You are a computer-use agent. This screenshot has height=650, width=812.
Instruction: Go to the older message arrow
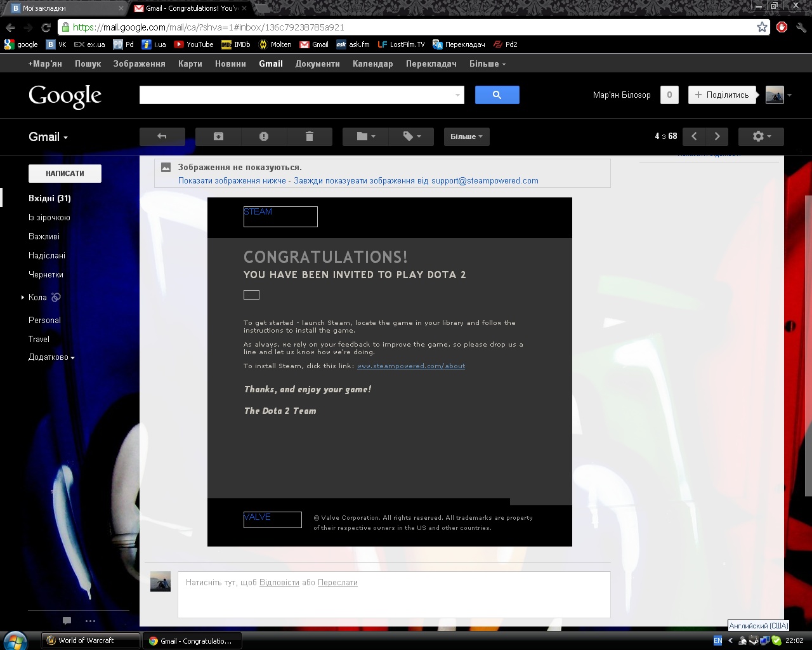[717, 136]
